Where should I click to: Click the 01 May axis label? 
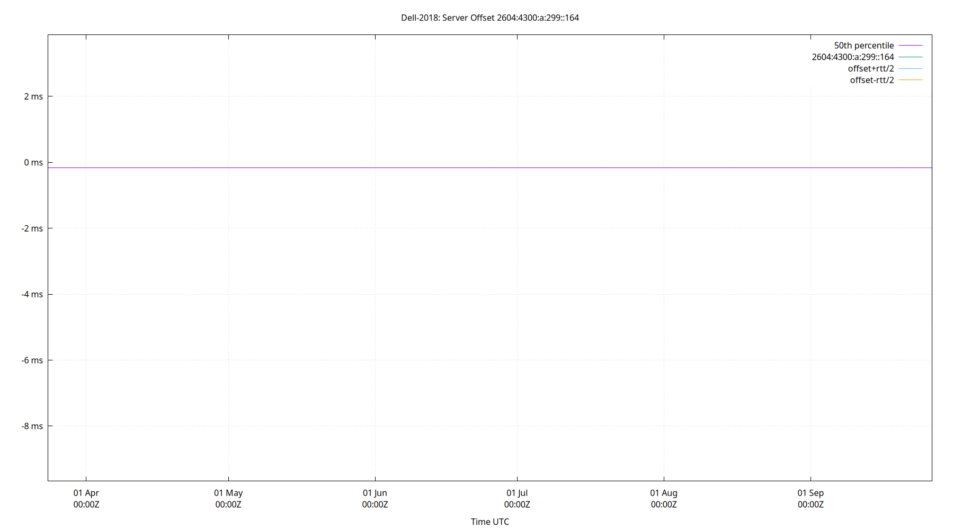(x=228, y=492)
